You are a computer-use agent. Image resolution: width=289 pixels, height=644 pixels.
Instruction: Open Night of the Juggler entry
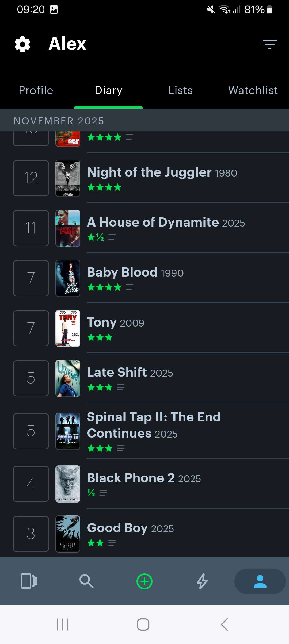tap(162, 172)
